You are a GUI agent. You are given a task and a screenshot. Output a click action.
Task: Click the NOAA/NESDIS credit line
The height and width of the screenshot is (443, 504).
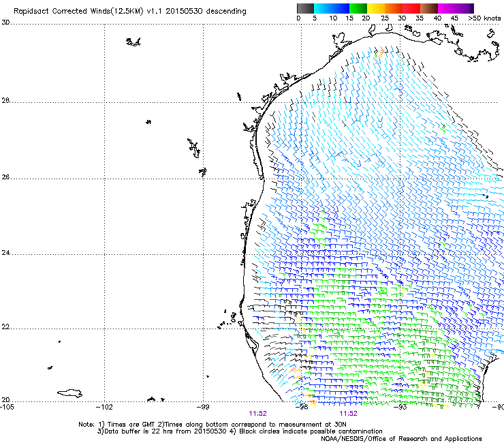(401, 439)
